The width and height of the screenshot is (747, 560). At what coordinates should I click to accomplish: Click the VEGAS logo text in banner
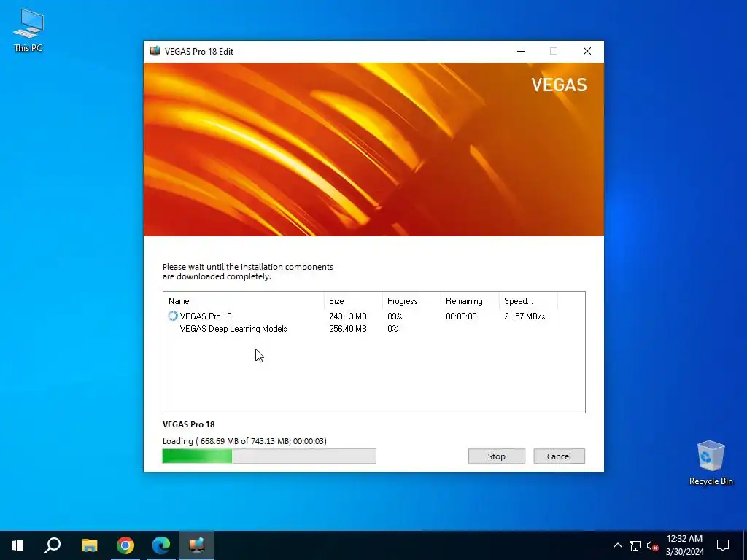(559, 85)
